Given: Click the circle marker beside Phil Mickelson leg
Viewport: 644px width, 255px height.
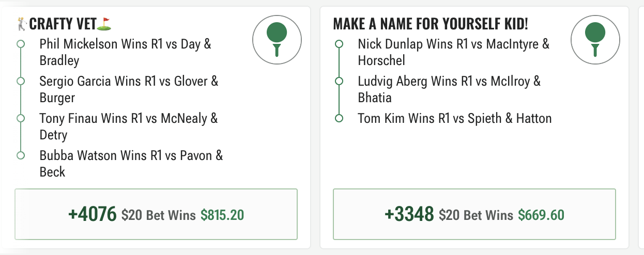Looking at the screenshot, I should tap(21, 44).
